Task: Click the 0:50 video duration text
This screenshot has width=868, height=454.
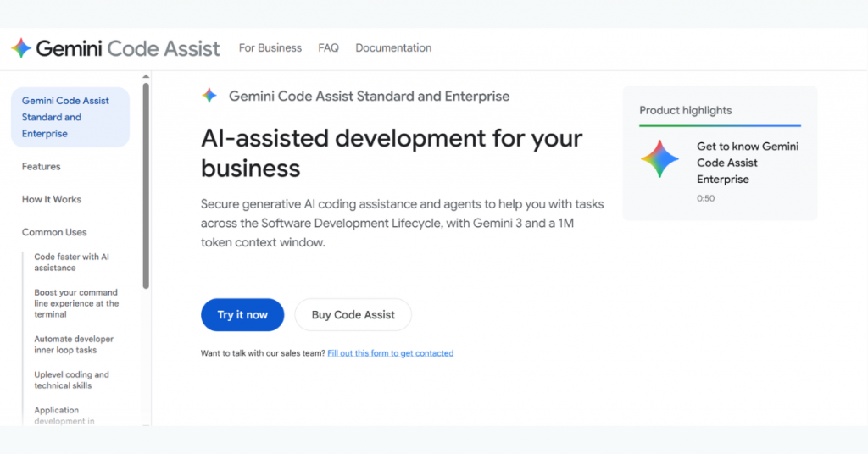Action: pyautogui.click(x=705, y=198)
